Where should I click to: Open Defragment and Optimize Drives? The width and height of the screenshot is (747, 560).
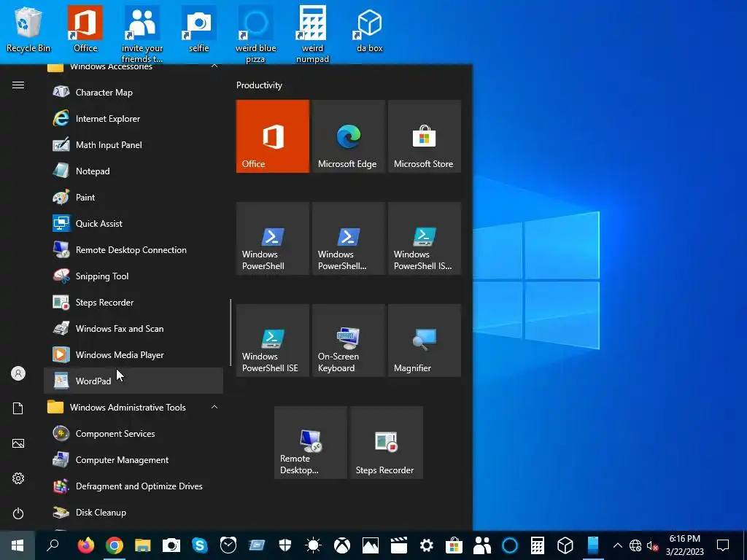pyautogui.click(x=133, y=486)
